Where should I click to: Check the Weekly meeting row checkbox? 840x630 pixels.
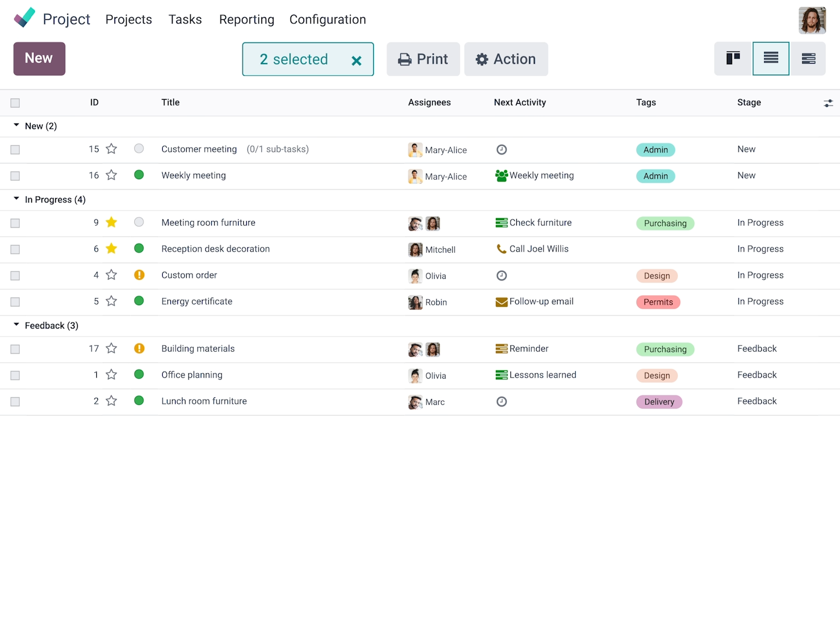[x=15, y=176]
